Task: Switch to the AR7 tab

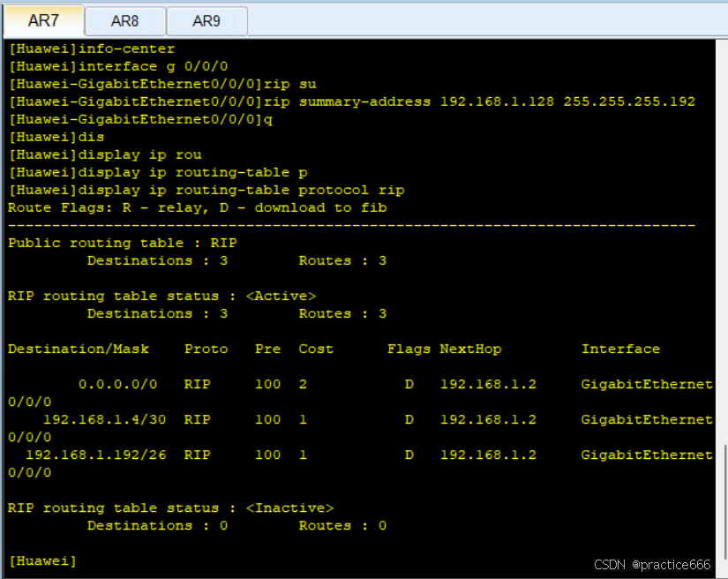Action: pos(43,21)
